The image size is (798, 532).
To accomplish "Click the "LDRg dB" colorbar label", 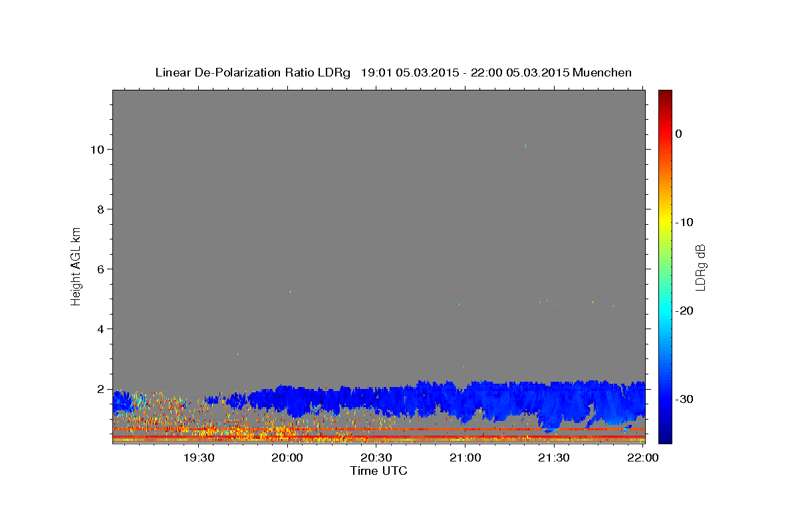I will tap(700, 267).
